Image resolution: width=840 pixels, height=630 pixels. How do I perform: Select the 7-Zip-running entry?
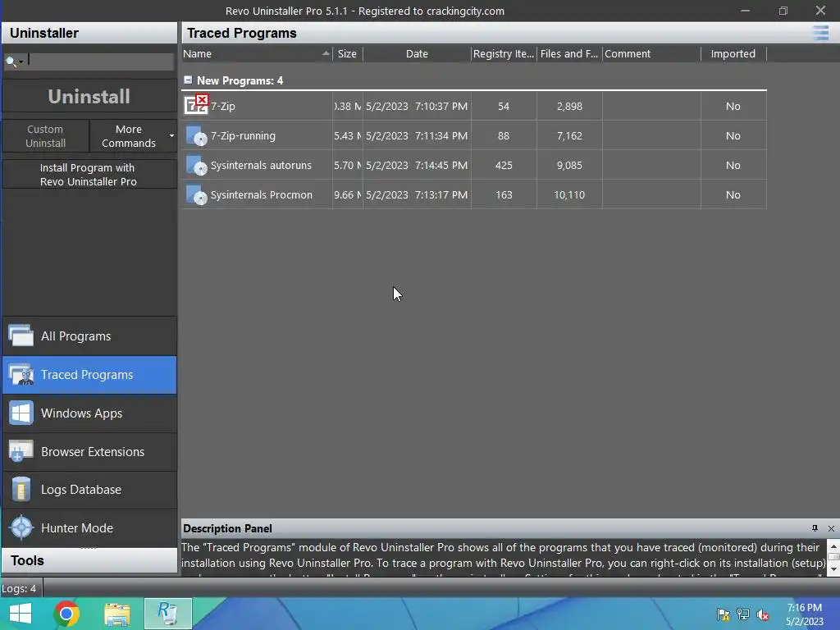click(243, 135)
